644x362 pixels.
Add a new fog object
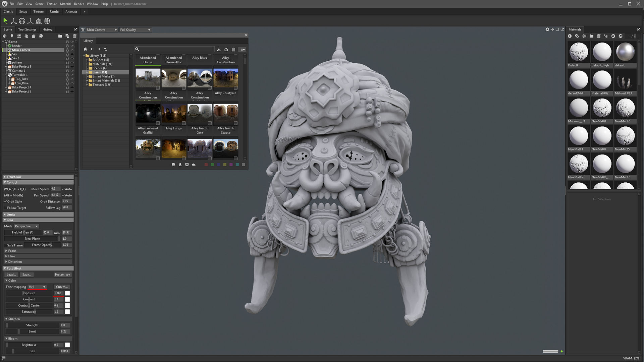[x=26, y=36]
